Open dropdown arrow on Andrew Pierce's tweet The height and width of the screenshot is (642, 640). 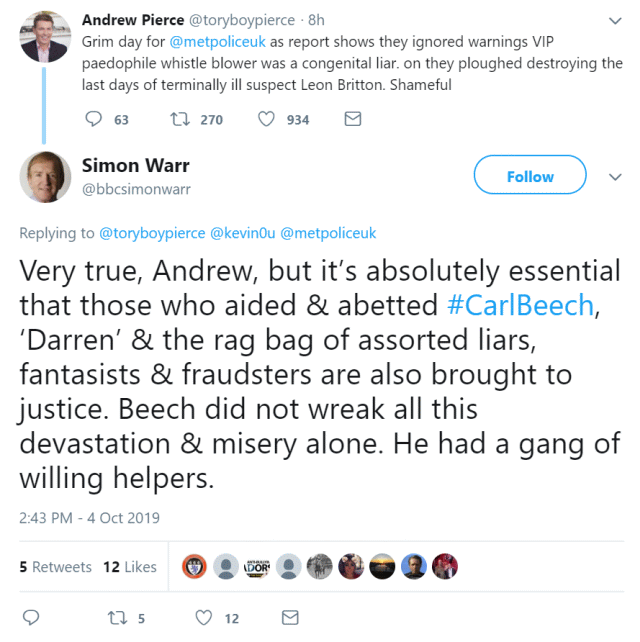click(614, 20)
